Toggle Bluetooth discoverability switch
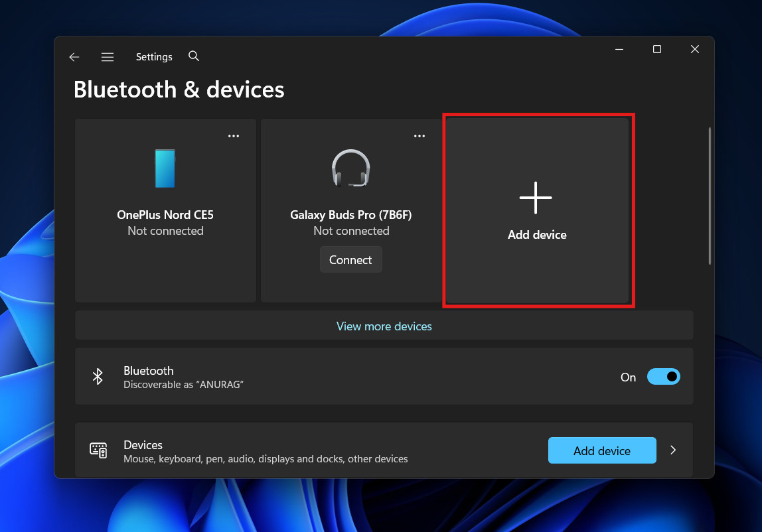The image size is (762, 532). tap(662, 376)
